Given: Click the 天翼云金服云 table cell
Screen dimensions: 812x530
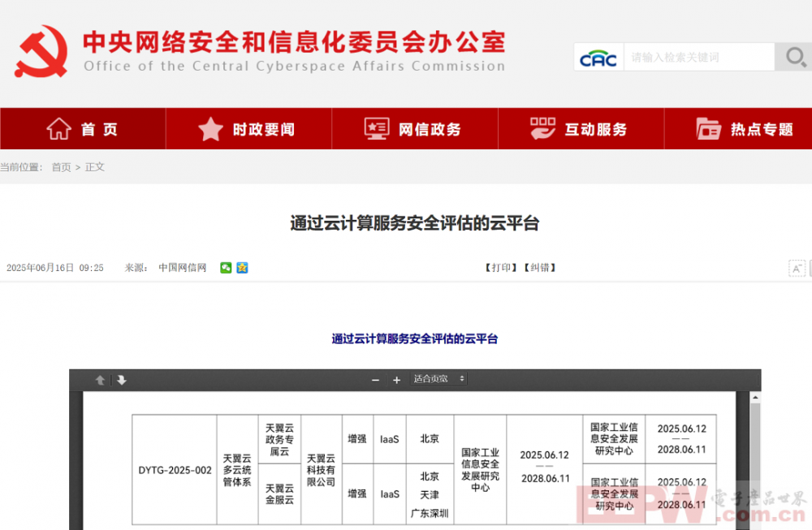Looking at the screenshot, I should [279, 494].
